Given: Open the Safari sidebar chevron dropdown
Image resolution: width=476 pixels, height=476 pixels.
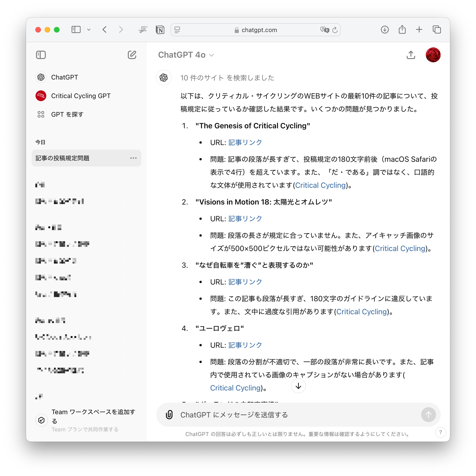Looking at the screenshot, I should (89, 30).
